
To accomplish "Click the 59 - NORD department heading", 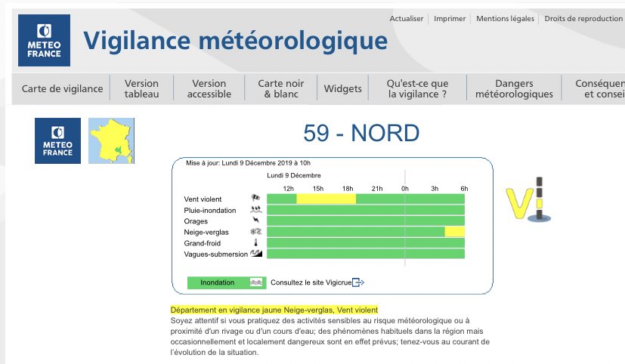I will 361,133.
